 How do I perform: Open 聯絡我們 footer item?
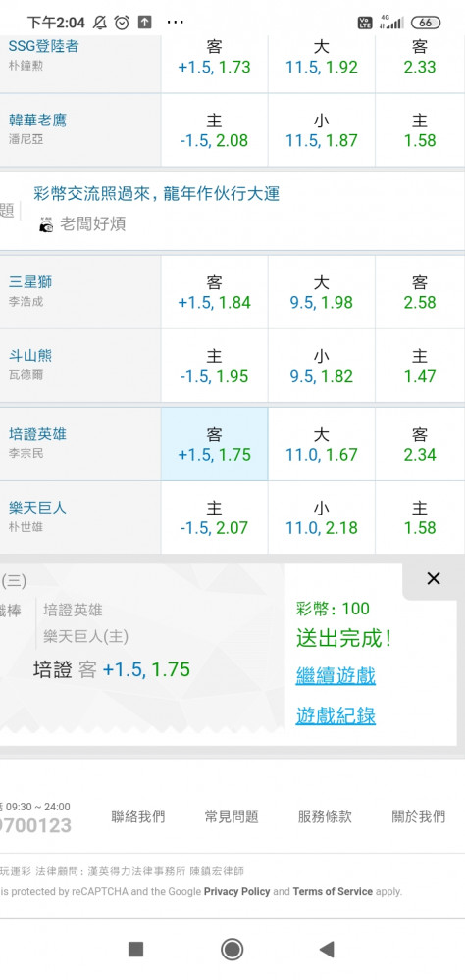(138, 817)
